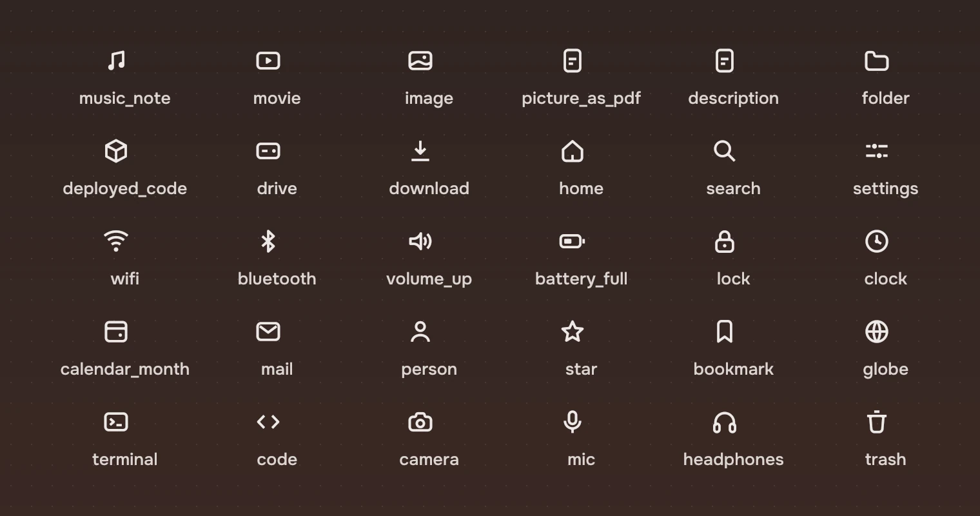The width and height of the screenshot is (980, 516).
Task: Click the "headphones" text label
Action: (x=734, y=460)
